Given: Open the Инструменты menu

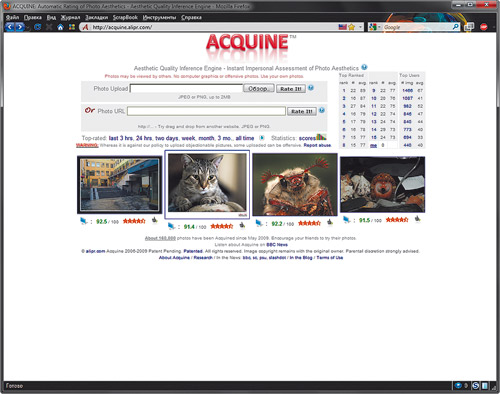Looking at the screenshot, I should pyautogui.click(x=159, y=17).
